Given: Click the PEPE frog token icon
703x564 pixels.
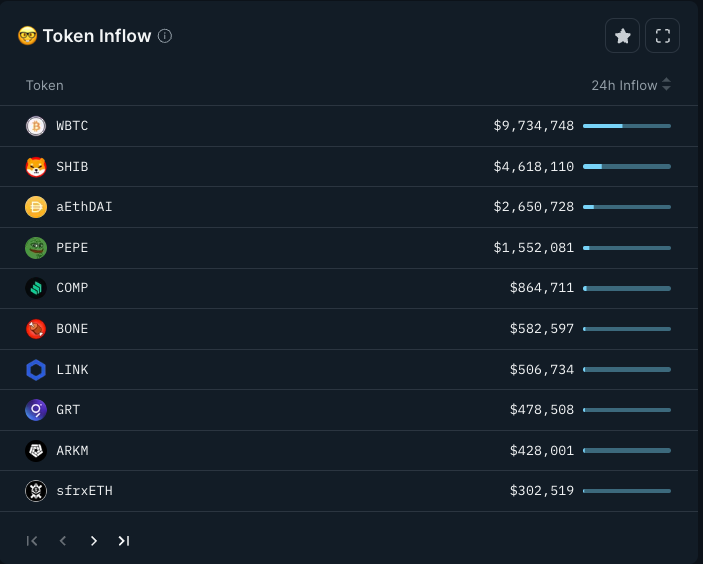Looking at the screenshot, I should 36,248.
